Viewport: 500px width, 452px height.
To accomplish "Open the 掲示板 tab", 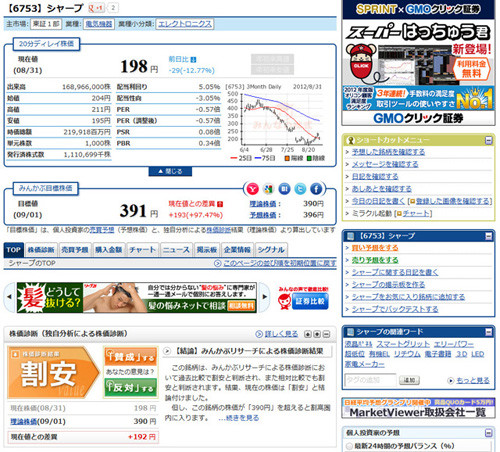I will click(x=207, y=250).
